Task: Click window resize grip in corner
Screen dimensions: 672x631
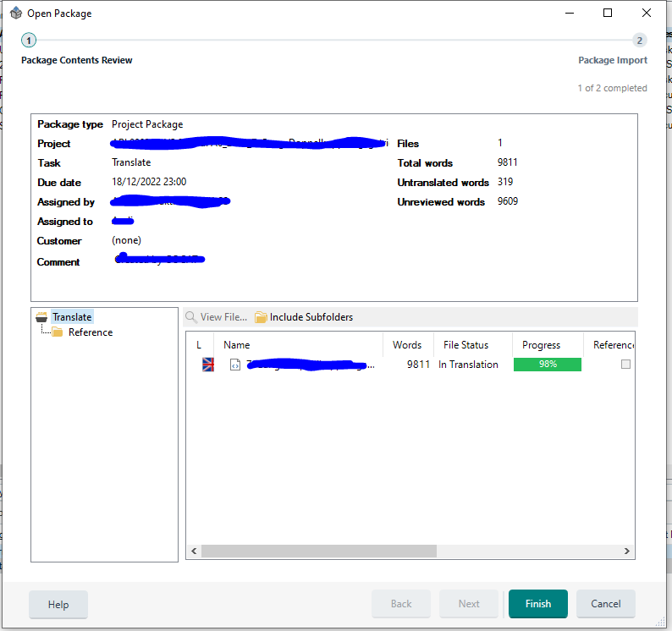Action: pyautogui.click(x=660, y=623)
